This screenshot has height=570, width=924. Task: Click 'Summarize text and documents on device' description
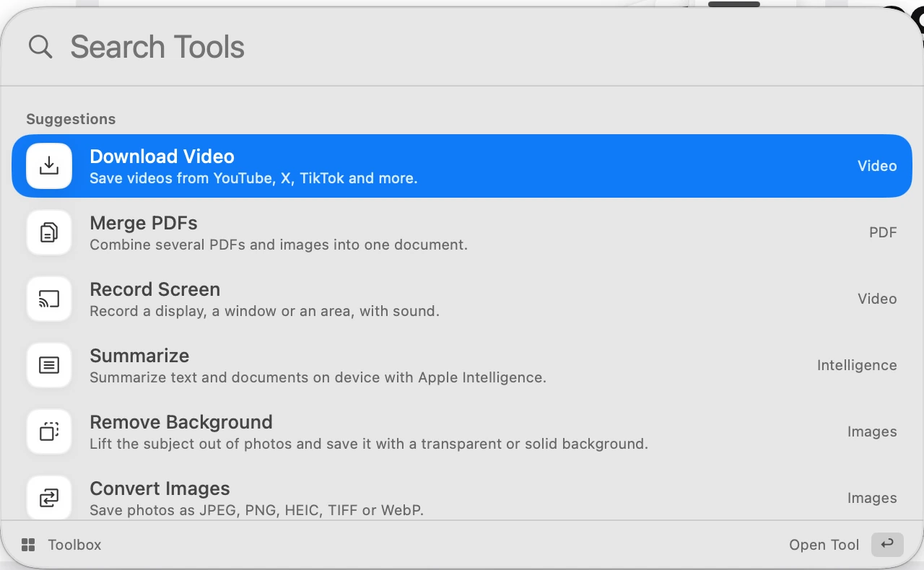pos(318,377)
